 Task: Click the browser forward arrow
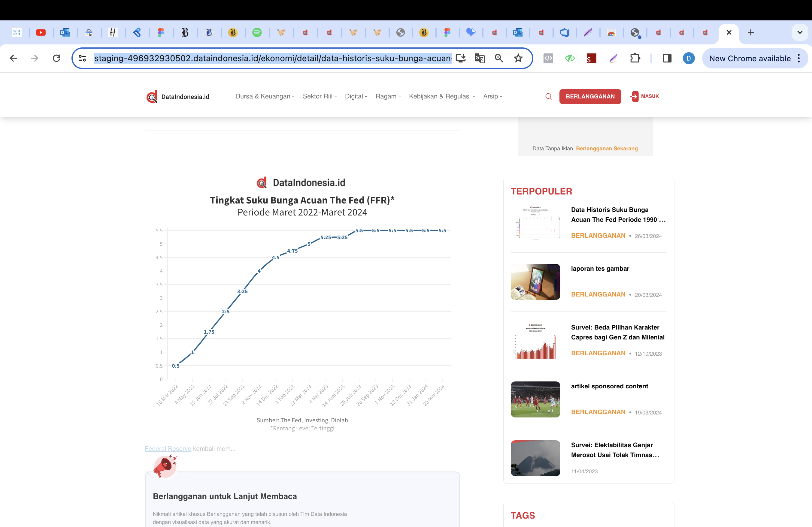(35, 58)
